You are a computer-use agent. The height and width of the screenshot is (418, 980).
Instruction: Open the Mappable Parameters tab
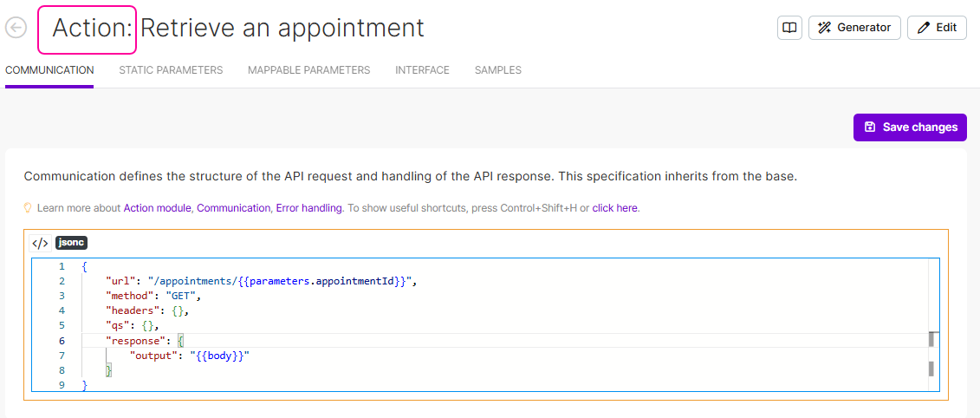308,70
